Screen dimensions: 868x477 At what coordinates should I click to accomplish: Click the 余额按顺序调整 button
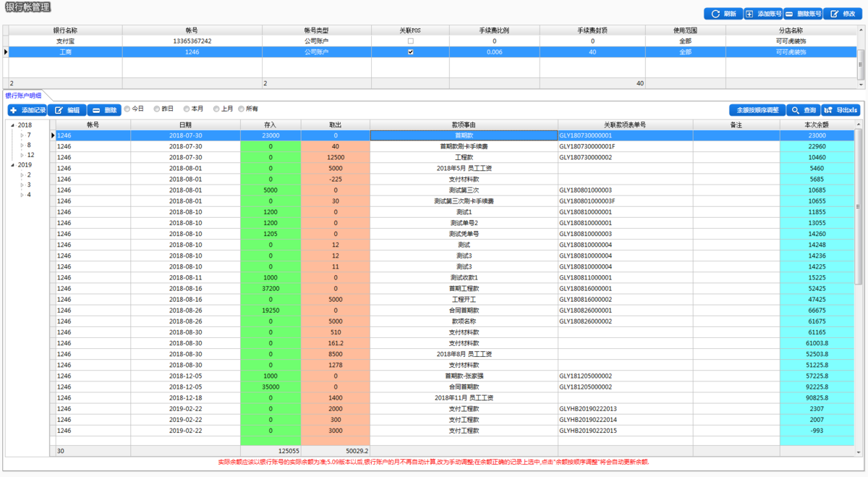tap(757, 110)
